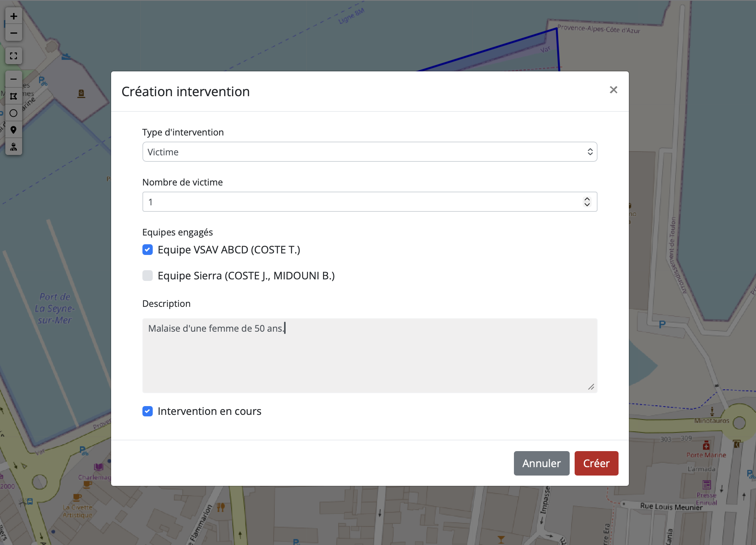The width and height of the screenshot is (756, 545).
Task: Select the draw circle tool
Action: point(14,113)
